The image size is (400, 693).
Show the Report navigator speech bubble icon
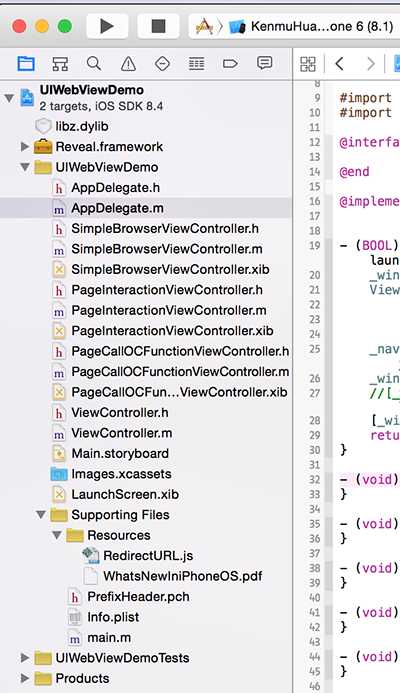(264, 64)
